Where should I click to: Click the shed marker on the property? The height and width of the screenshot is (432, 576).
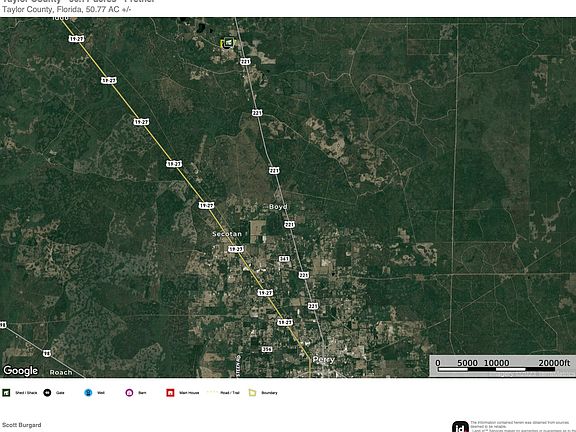click(228, 43)
